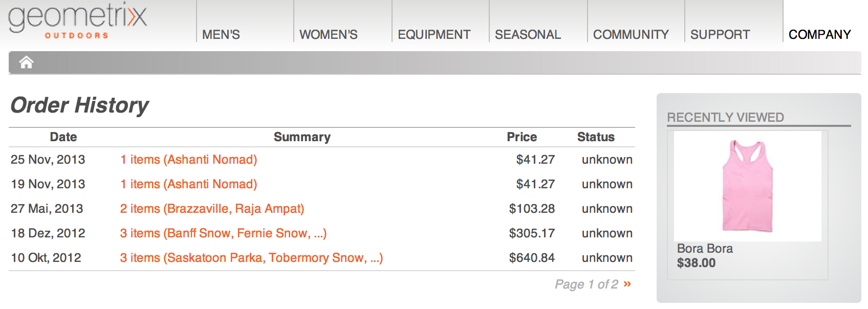Click the Bora Bora product name

click(x=705, y=249)
